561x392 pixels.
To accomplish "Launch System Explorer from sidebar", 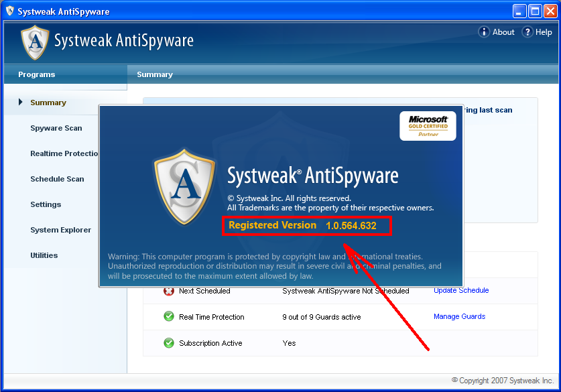I will click(x=61, y=230).
